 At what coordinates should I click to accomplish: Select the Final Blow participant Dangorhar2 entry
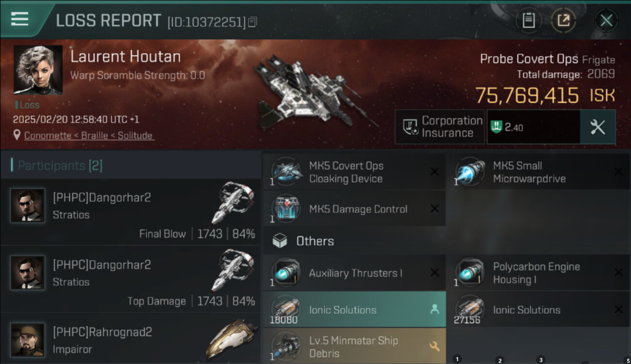[x=131, y=212]
